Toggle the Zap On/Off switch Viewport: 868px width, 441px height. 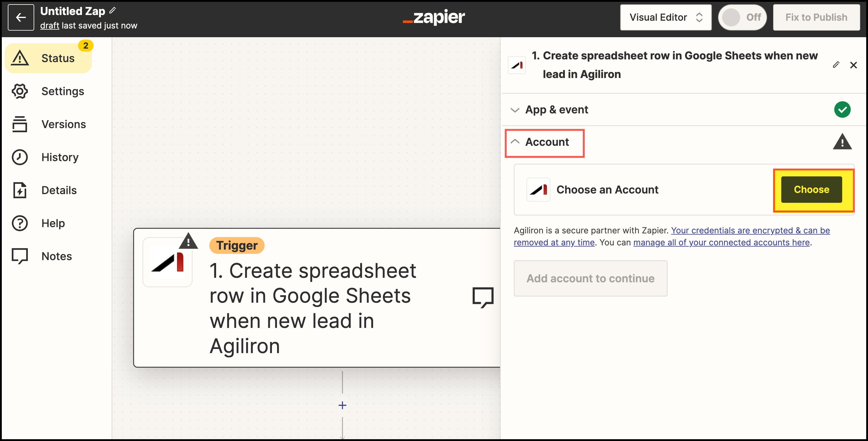click(x=742, y=17)
